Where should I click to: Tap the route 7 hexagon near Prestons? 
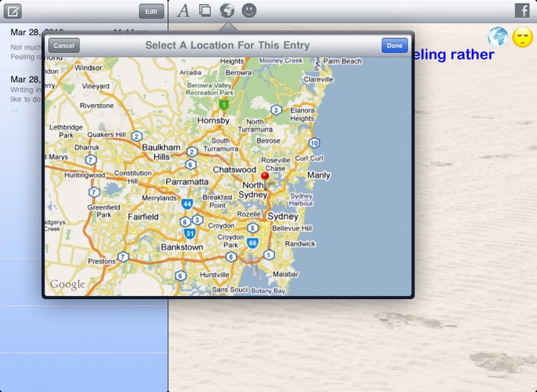point(123,257)
